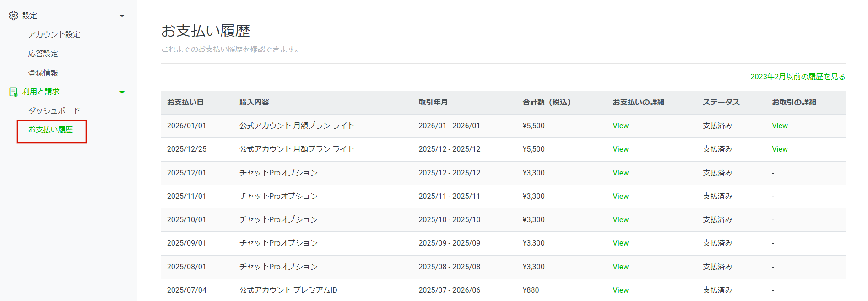
Task: View payment details for 2025/11/01
Action: tap(620, 197)
